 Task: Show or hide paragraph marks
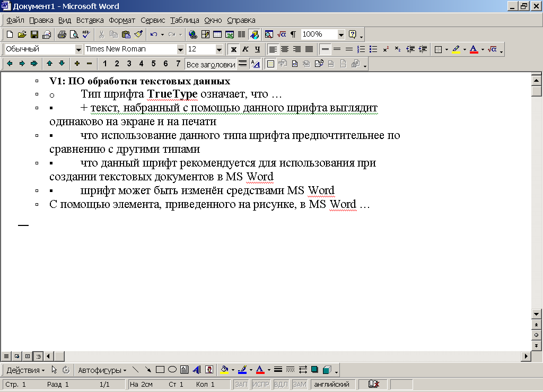pyautogui.click(x=293, y=34)
